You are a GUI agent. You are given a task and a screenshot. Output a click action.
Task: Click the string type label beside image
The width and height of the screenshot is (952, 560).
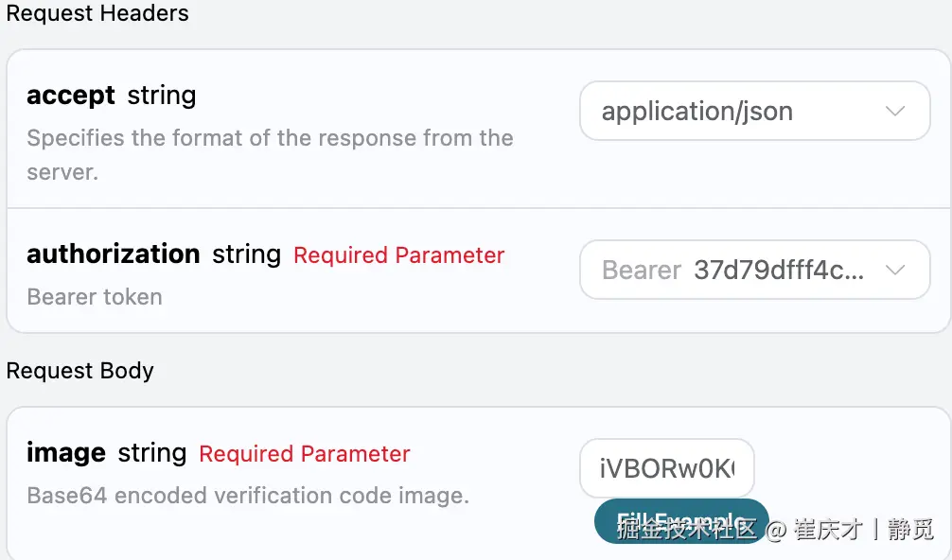[152, 453]
